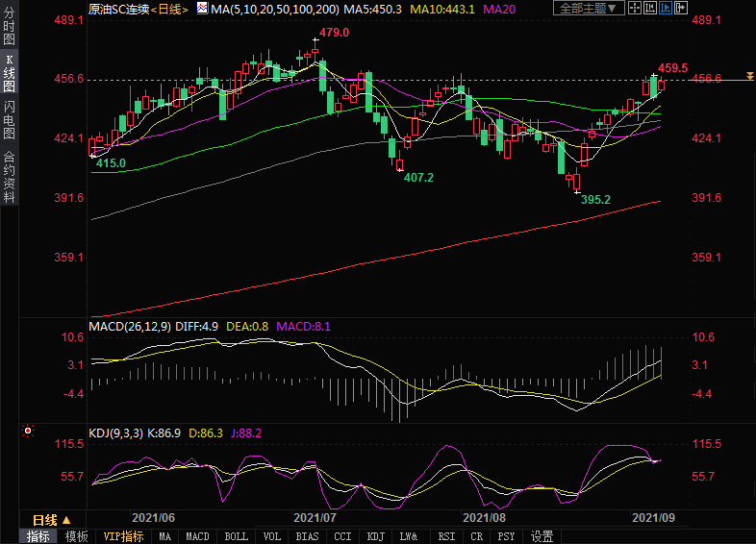Click the RSI indicator button
Viewport: 756px width, 544px height.
(x=446, y=536)
